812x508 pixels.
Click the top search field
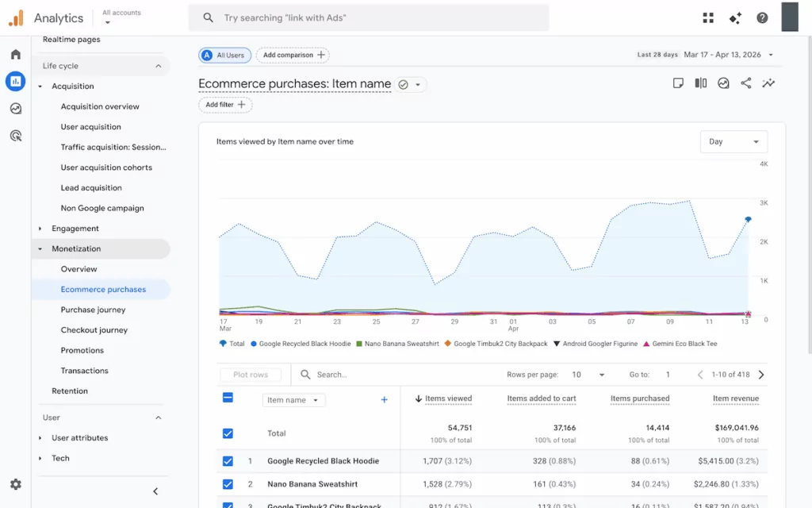tap(369, 17)
